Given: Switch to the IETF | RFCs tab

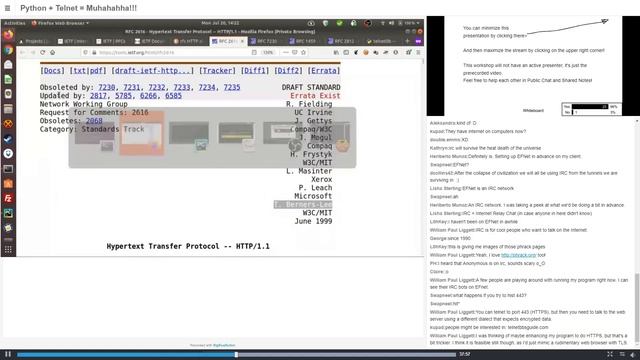Looking at the screenshot, I should pos(111,41).
